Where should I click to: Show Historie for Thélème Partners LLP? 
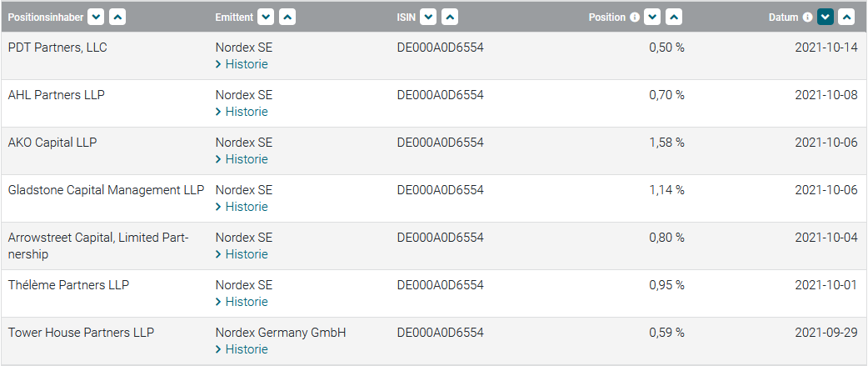tap(242, 302)
